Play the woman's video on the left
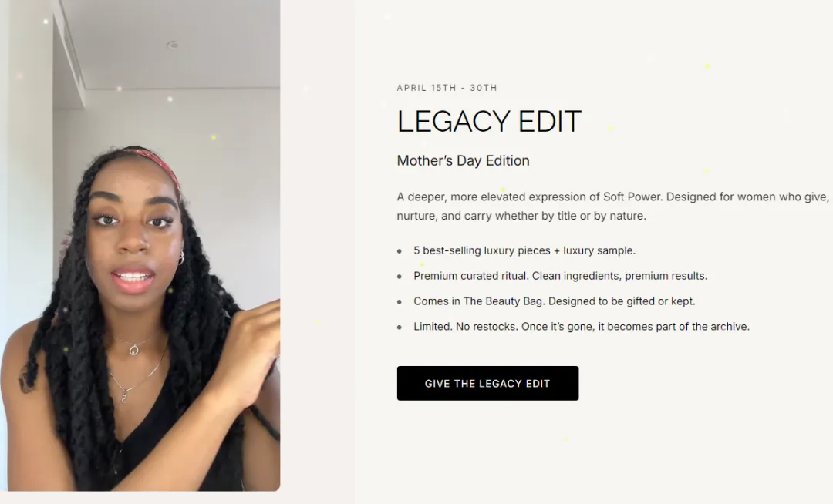Screen dimensions: 833x504 coord(140,245)
